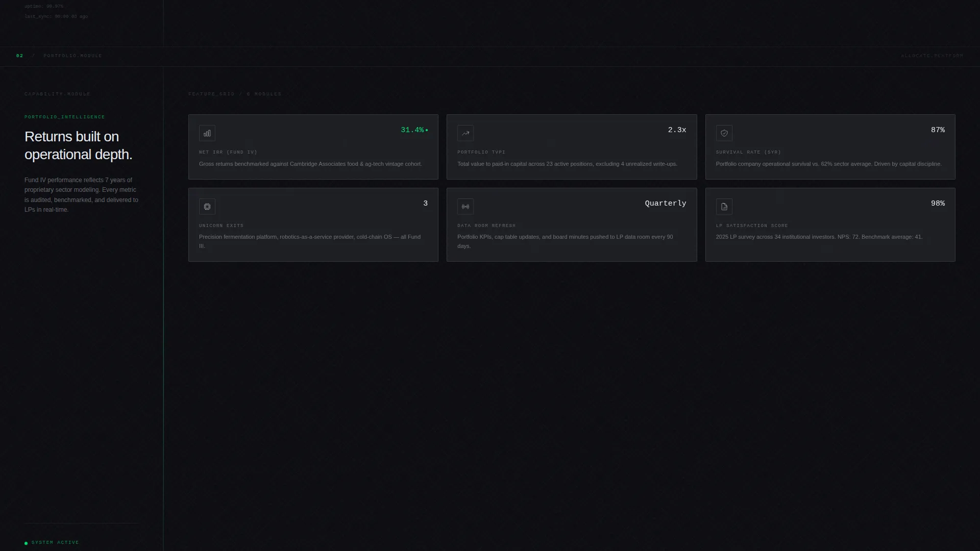Viewport: 980px width, 551px height.
Task: Click the PORTFOLIO_INTELLIGENCE green label
Action: tap(65, 117)
